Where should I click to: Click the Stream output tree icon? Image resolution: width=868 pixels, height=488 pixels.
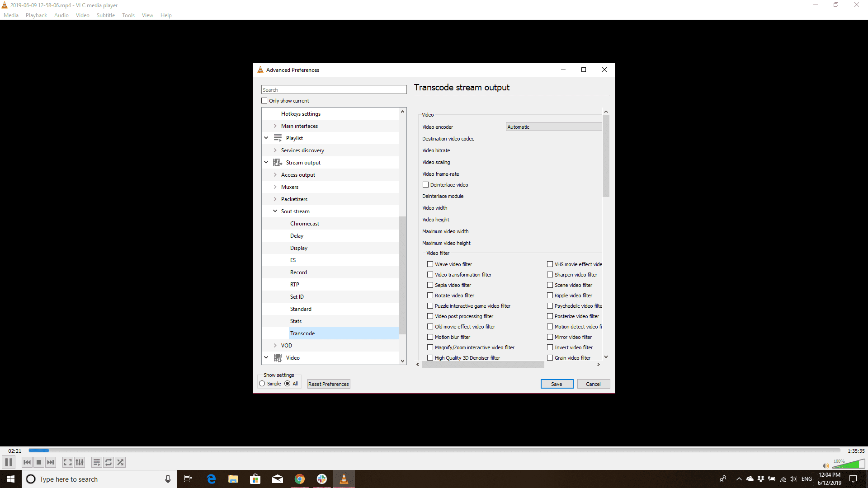(x=278, y=162)
